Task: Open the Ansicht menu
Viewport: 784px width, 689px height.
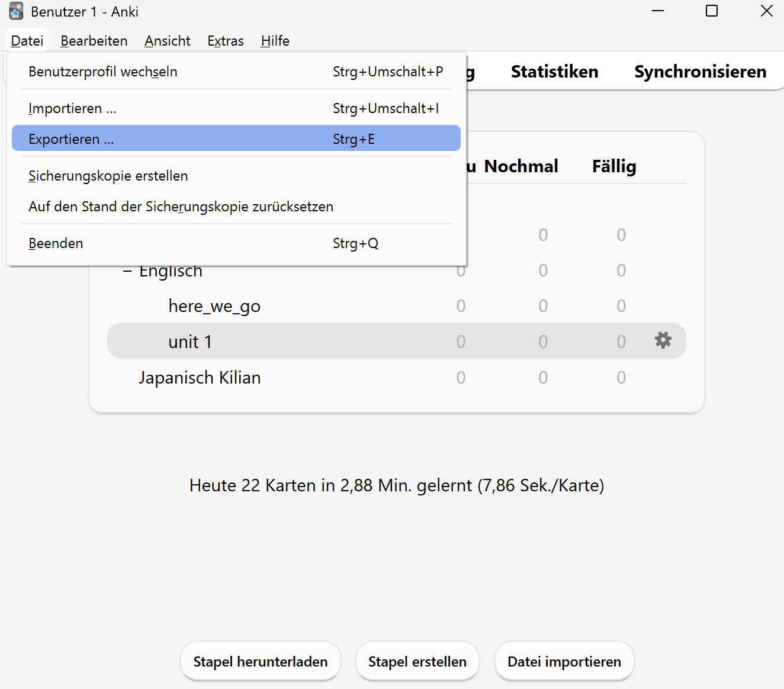Action: 168,41
